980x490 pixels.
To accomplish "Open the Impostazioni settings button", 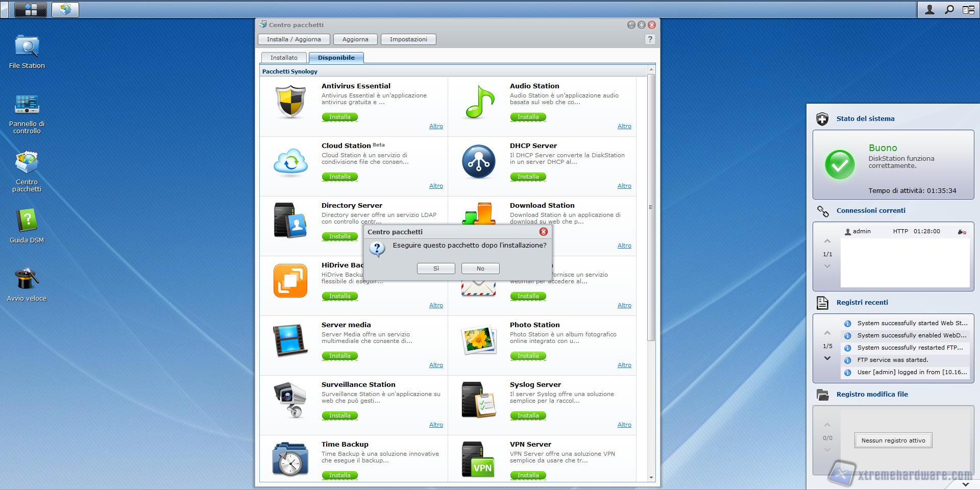I will tap(408, 39).
